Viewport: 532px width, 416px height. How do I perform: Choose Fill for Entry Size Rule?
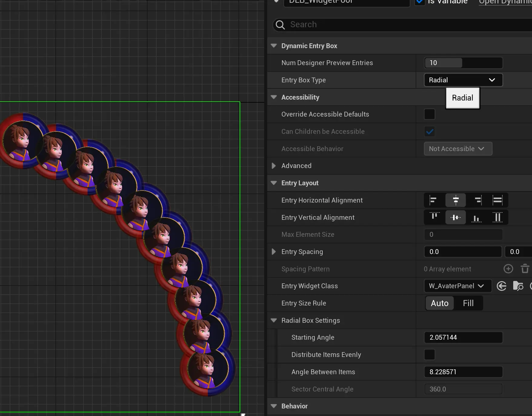coord(468,303)
